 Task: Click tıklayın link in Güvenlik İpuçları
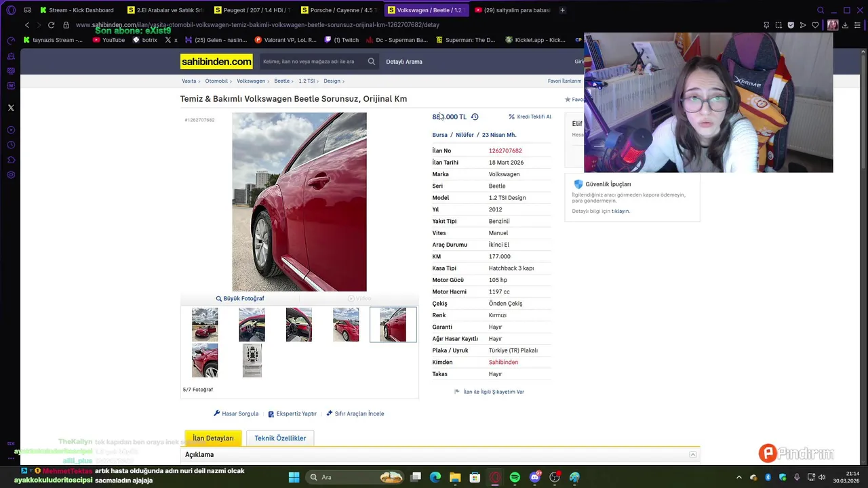[620, 211]
